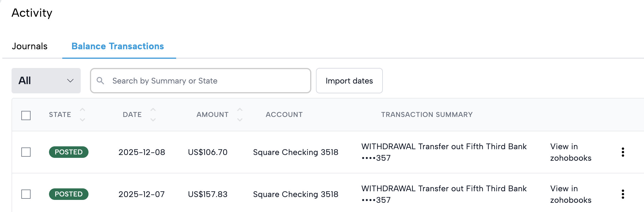Click POSTED badge on US$157.83 row
Screen dimensions: 644x212
(69, 194)
